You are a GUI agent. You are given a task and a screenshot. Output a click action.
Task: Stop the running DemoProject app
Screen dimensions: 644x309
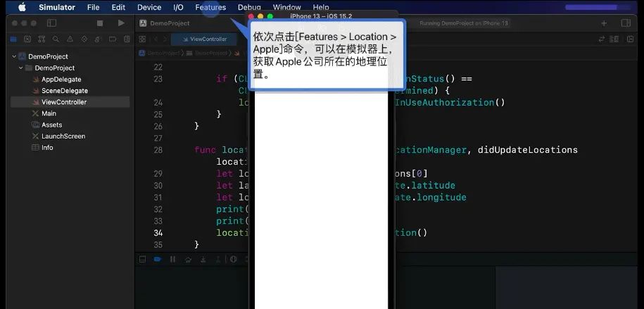coord(100,23)
